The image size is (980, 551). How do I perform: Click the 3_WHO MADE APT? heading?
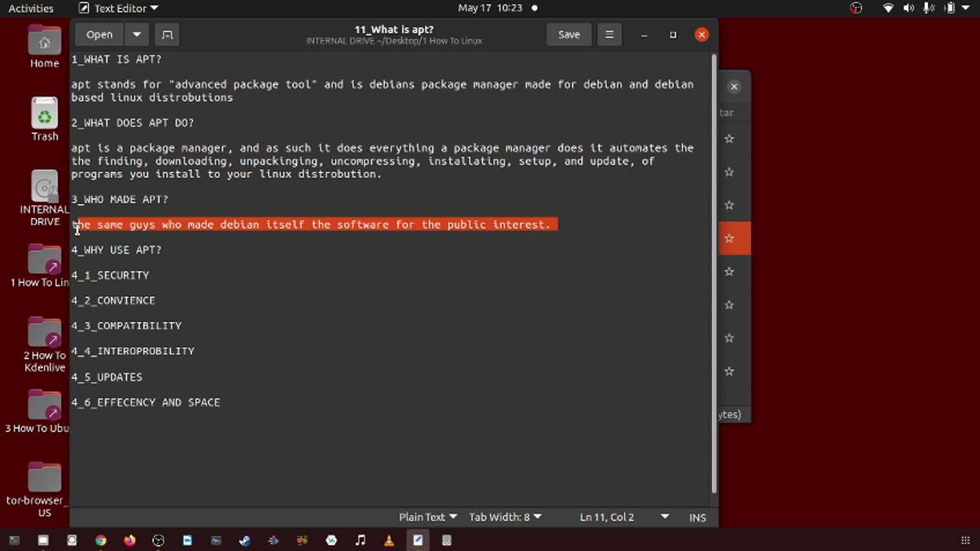click(x=119, y=199)
